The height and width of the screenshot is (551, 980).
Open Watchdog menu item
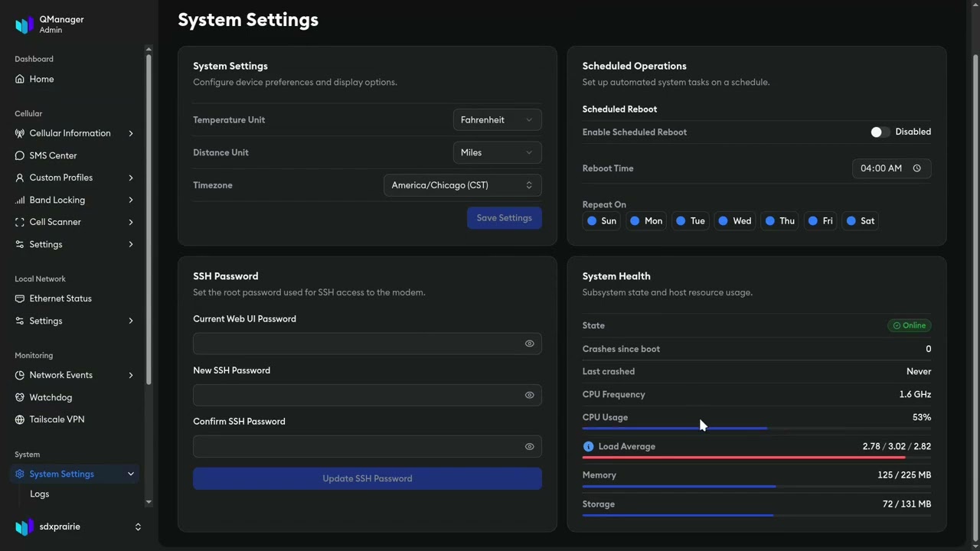(74, 397)
